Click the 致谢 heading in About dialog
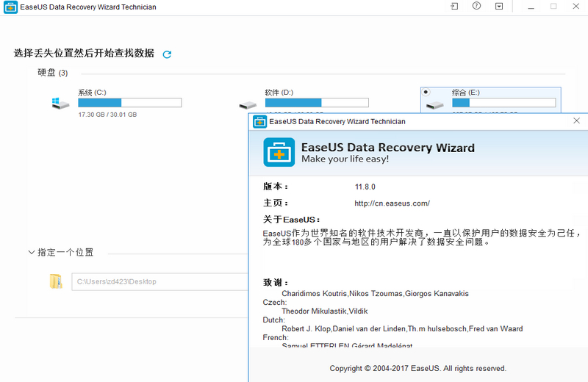 tap(275, 283)
